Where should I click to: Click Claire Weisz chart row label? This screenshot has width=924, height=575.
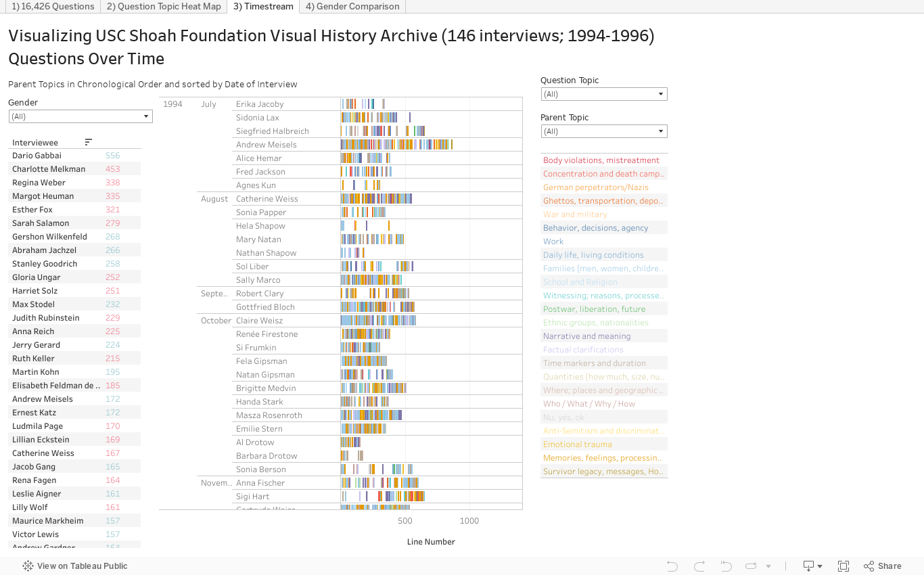(x=259, y=321)
